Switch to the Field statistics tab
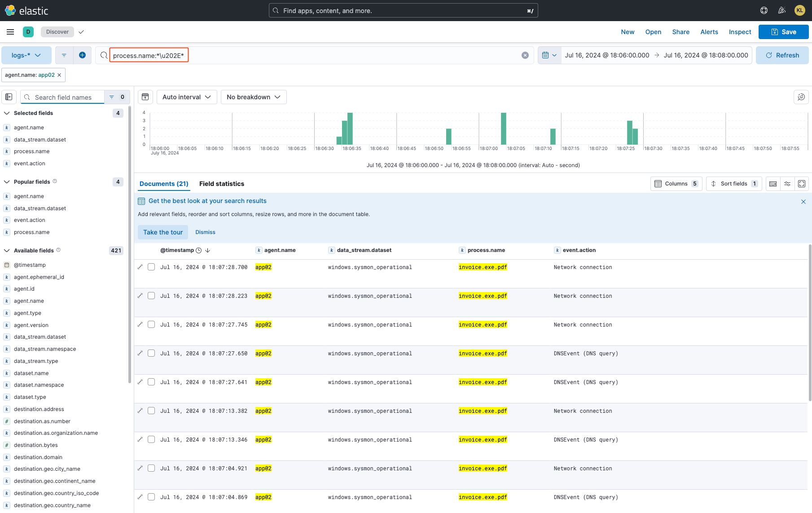Image resolution: width=812 pixels, height=513 pixels. 222,184
